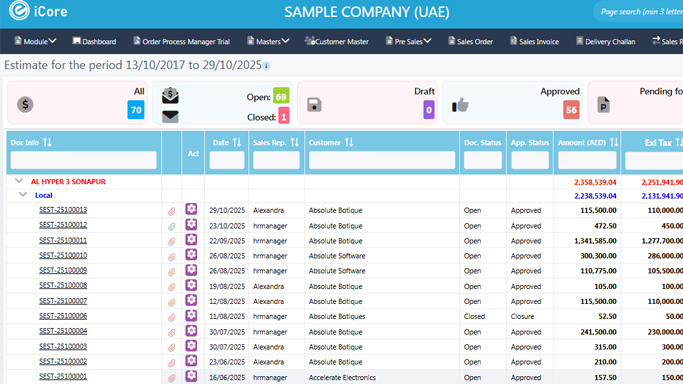This screenshot has height=384, width=683.
Task: Go to the Dashboard menu item
Action: click(94, 41)
